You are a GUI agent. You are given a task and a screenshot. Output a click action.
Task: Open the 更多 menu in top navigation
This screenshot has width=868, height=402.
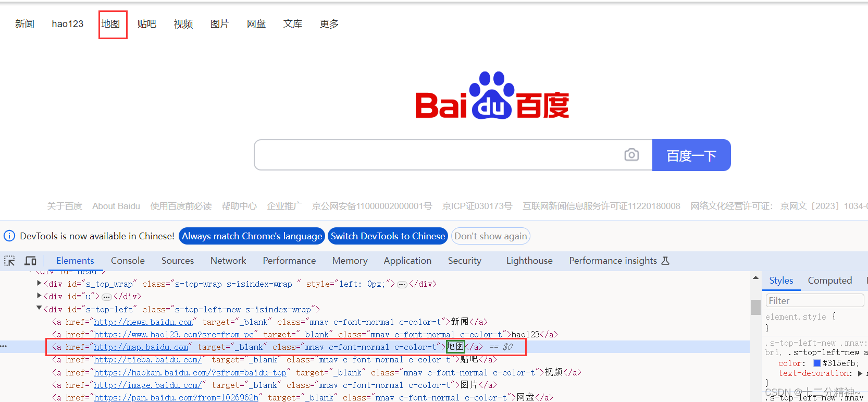click(329, 24)
